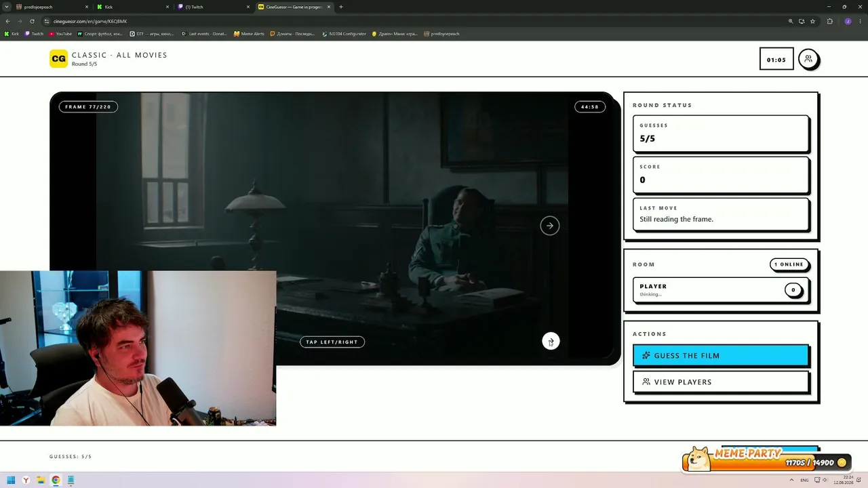868x488 pixels.
Task: Switch to Chrome in the taskbar
Action: [x=56, y=481]
